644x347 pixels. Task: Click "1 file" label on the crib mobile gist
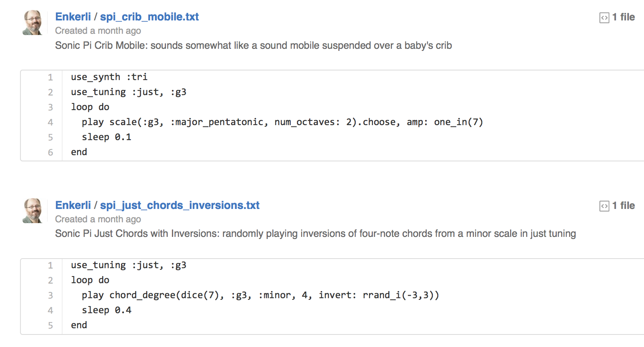click(x=623, y=17)
